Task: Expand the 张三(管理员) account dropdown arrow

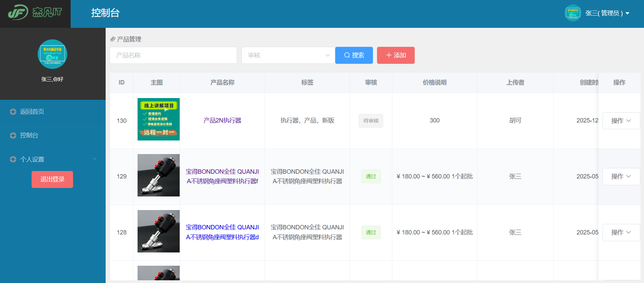Action: pos(627,13)
